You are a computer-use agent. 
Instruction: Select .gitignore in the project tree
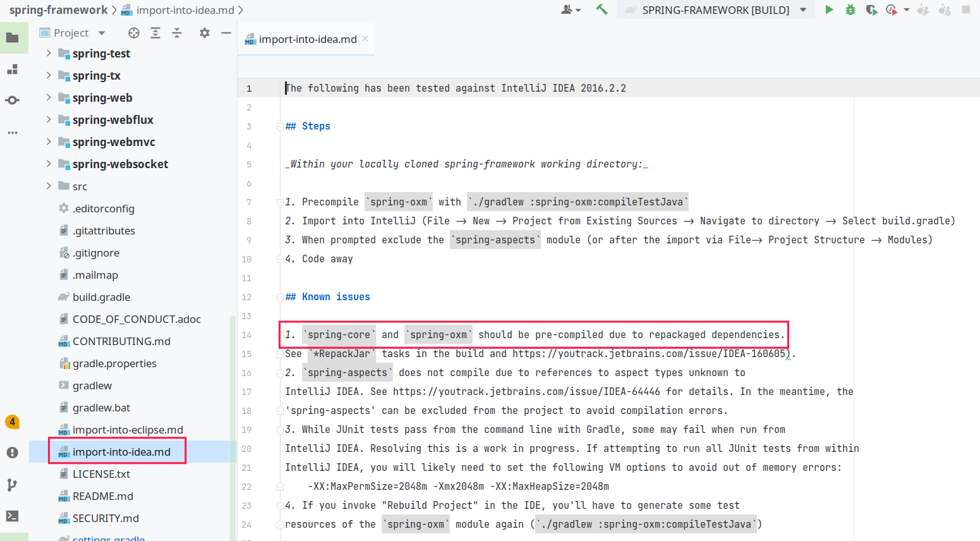pyautogui.click(x=95, y=253)
